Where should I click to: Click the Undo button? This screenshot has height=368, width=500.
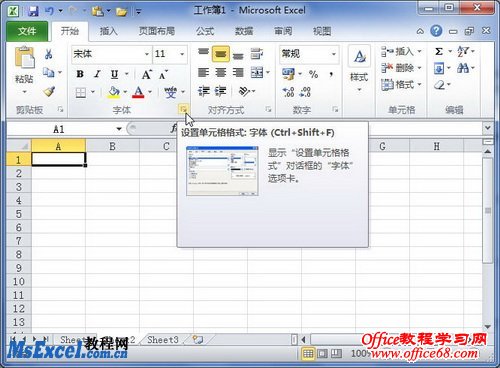point(49,11)
